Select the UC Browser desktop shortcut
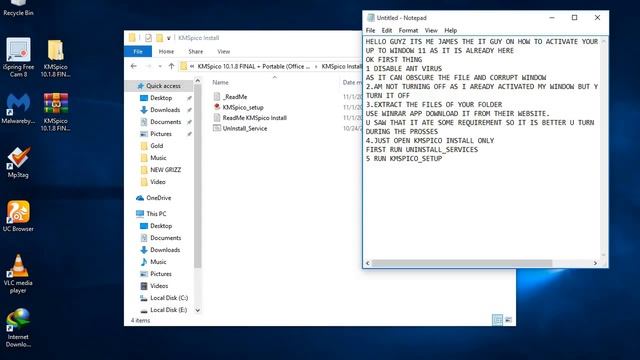Viewport: 640px width, 360px height. point(18,216)
